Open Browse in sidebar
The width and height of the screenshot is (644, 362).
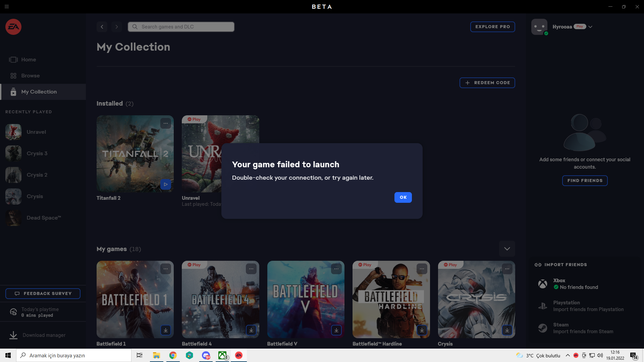(30, 76)
